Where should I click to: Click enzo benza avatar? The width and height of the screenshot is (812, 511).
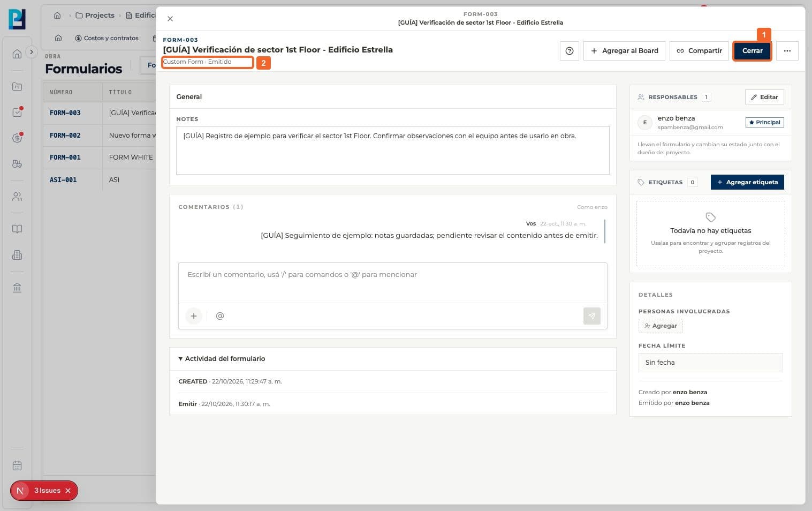click(x=644, y=123)
